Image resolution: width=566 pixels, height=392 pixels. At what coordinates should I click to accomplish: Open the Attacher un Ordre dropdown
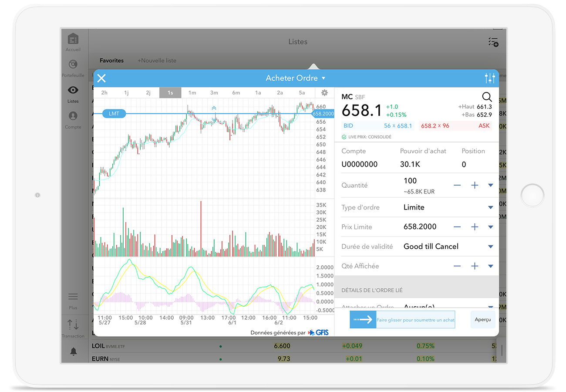pyautogui.click(x=491, y=307)
